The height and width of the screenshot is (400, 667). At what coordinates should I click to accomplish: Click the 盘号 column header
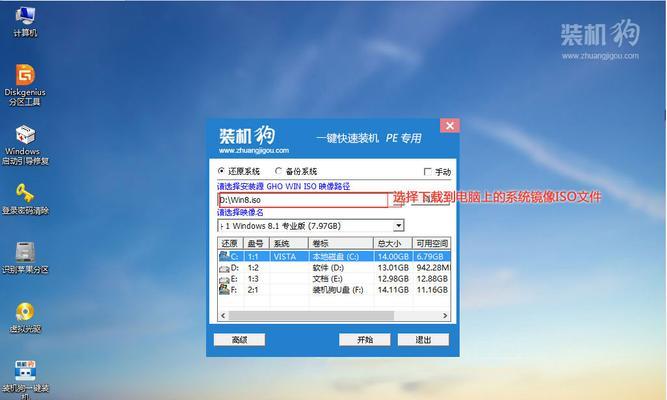(256, 243)
